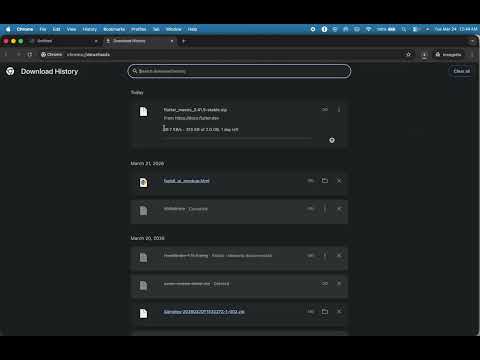The width and height of the screenshot is (480, 360).
Task: Click the March 21 html file icon
Action: (143, 182)
